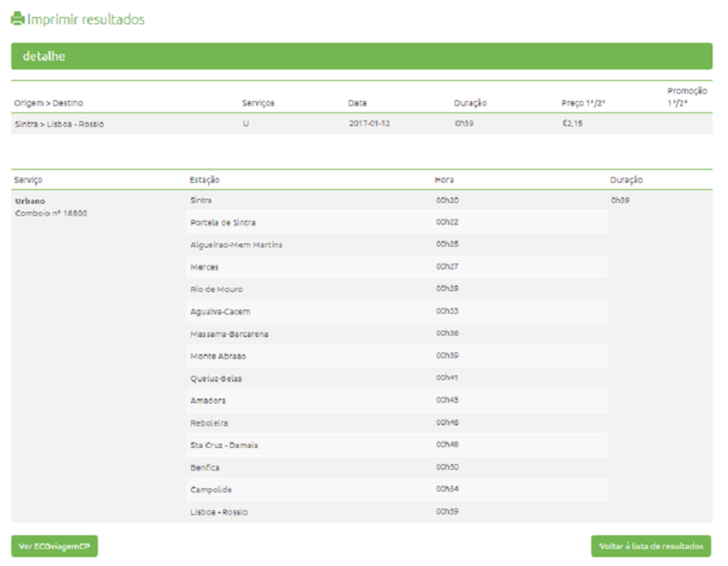The image size is (728, 566).
Task: Click the Sintra > Lisboa - Rossio route
Action: point(59,124)
